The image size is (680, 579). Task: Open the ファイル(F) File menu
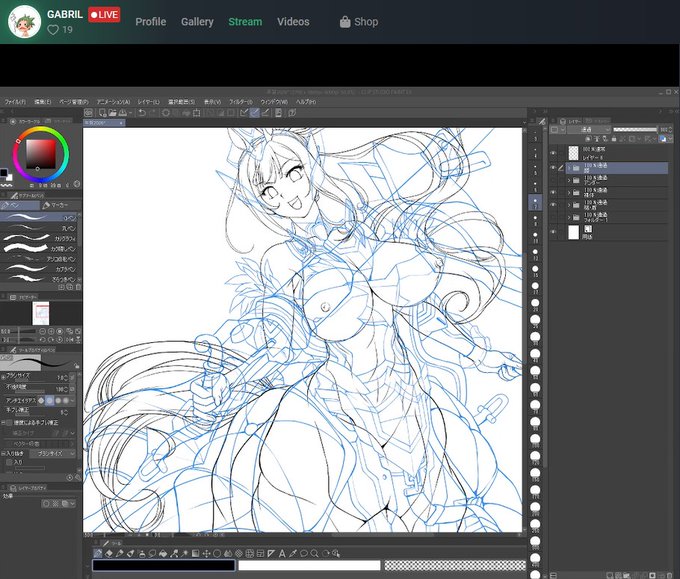click(x=15, y=102)
